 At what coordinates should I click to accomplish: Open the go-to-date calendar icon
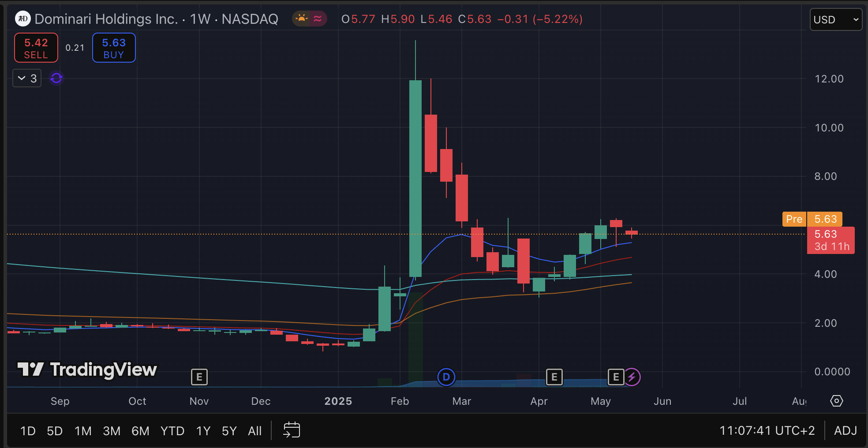click(x=292, y=430)
